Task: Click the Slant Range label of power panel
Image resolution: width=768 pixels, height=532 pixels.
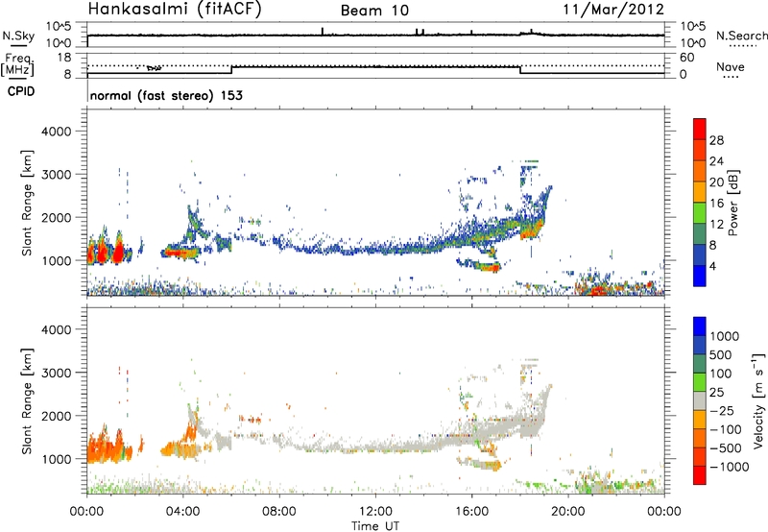Action: coord(27,203)
